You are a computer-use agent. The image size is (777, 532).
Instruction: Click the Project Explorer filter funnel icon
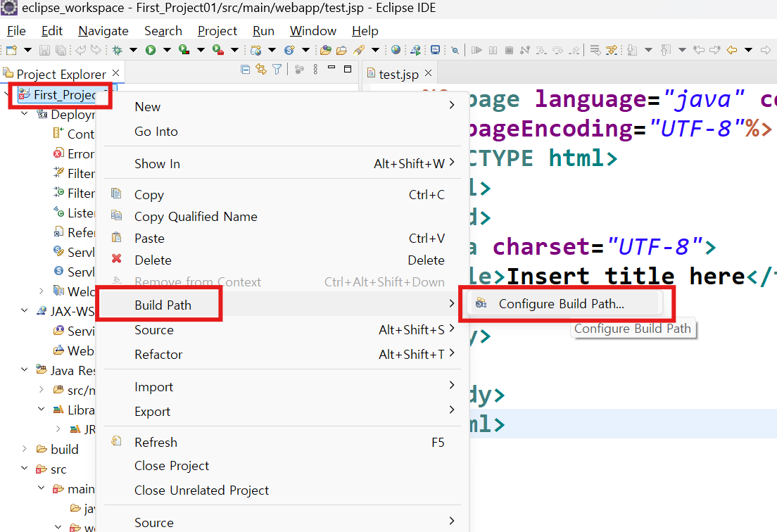(277, 70)
